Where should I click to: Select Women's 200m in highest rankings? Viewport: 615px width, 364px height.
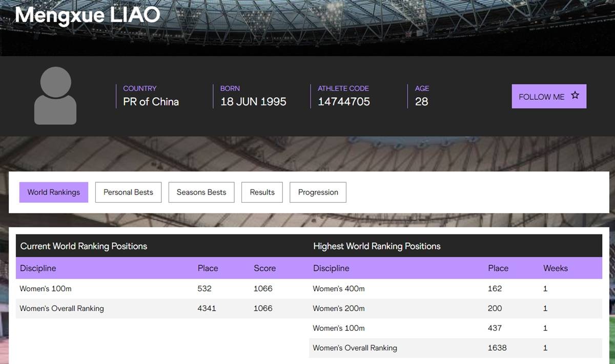point(339,309)
